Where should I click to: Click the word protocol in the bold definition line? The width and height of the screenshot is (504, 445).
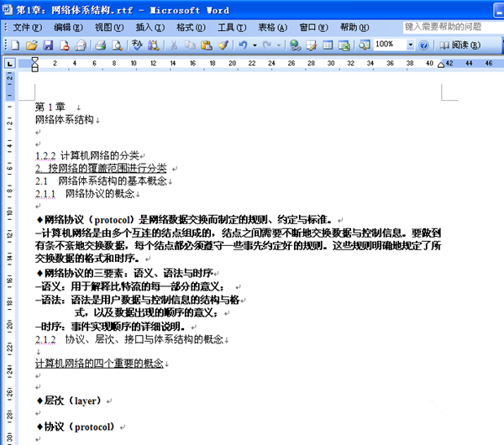tap(112, 220)
